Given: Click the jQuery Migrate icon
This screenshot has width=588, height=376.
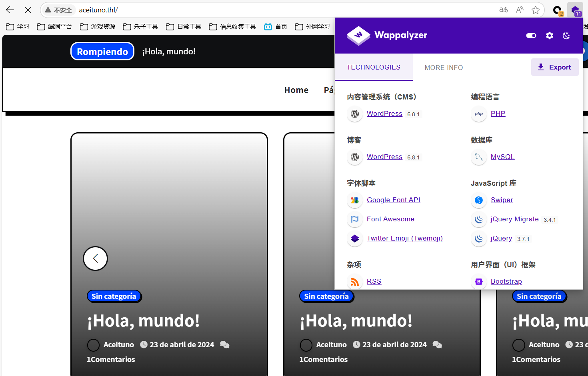Looking at the screenshot, I should (x=479, y=219).
